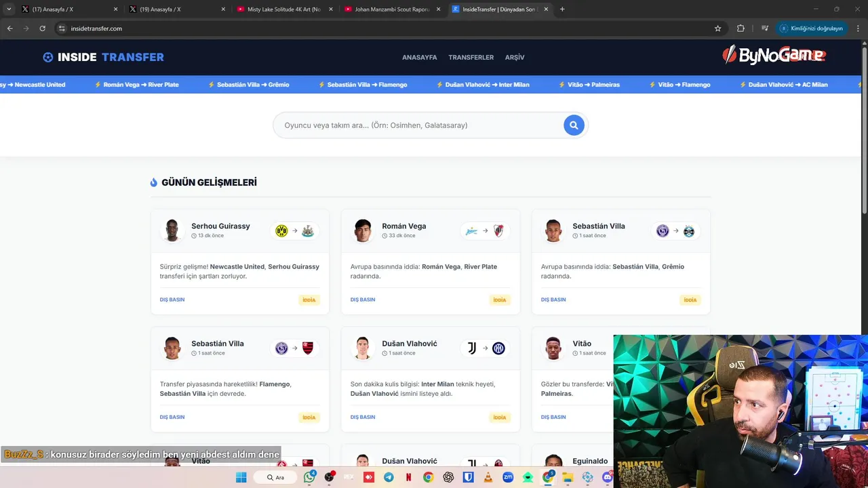This screenshot has width=868, height=488.
Task: Click Inter Milan crest on Vlahović card
Action: 498,348
